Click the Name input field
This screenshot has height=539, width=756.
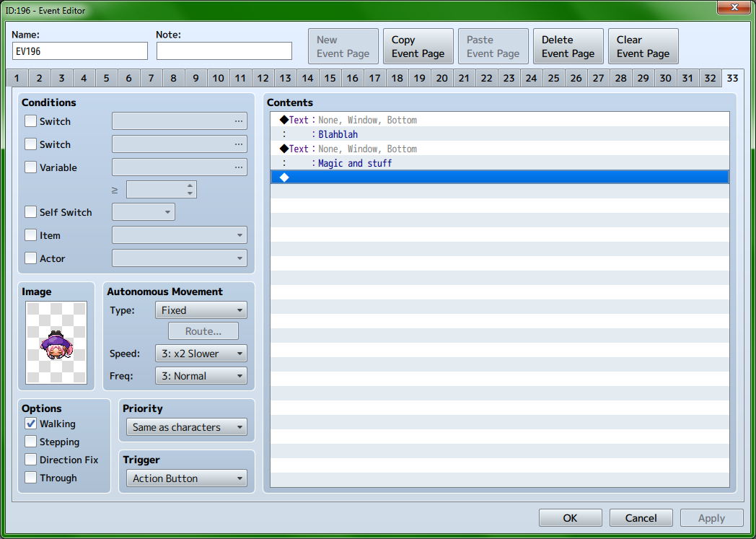(80, 51)
